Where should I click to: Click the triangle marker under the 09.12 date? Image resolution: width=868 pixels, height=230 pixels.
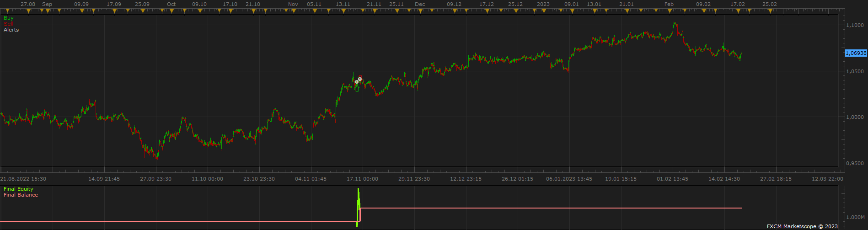coord(455,11)
